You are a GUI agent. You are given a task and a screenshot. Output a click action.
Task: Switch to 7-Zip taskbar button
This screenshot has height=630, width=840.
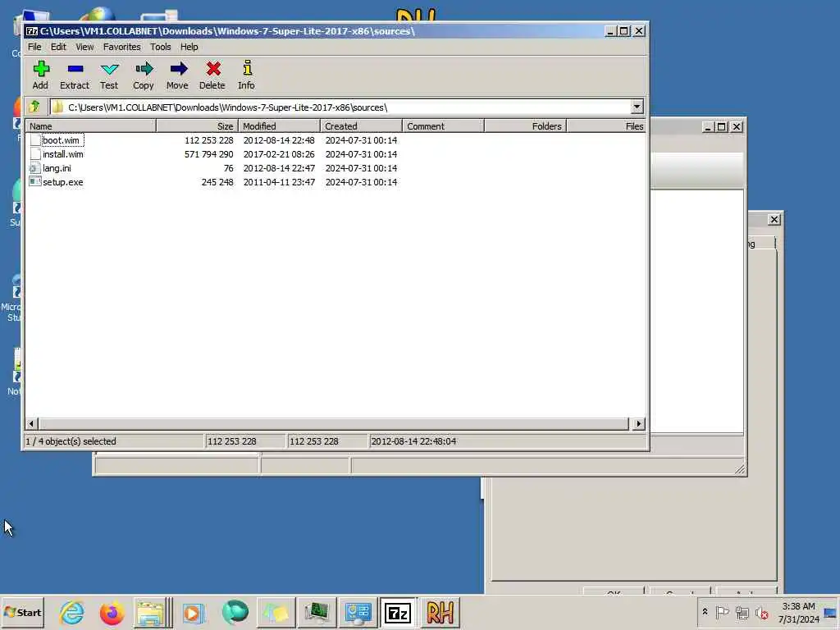pos(398,612)
